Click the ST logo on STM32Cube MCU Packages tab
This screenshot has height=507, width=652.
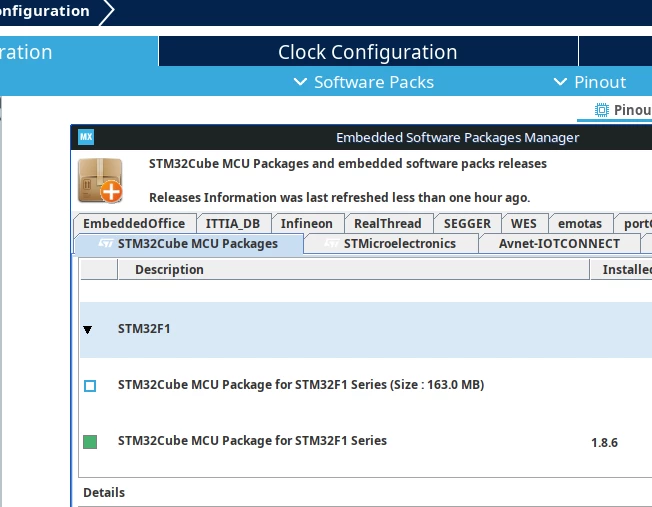(106, 243)
